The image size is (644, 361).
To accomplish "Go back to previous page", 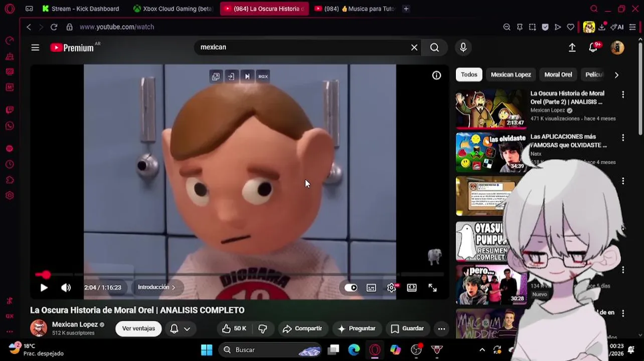I will [29, 27].
